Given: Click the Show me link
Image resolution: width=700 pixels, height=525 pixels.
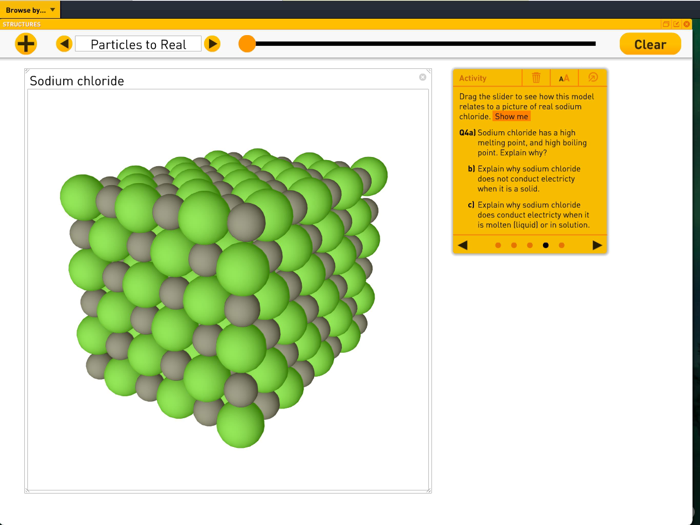Looking at the screenshot, I should pyautogui.click(x=511, y=117).
